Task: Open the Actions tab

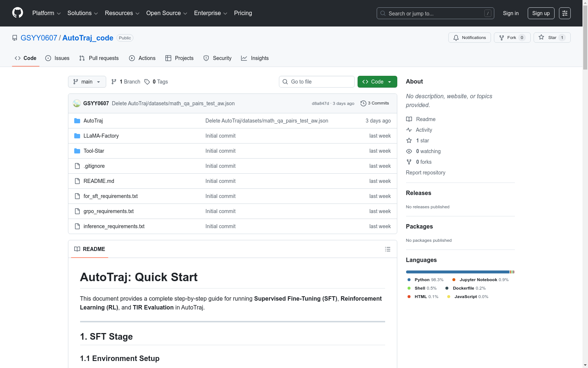Action: 142,58
